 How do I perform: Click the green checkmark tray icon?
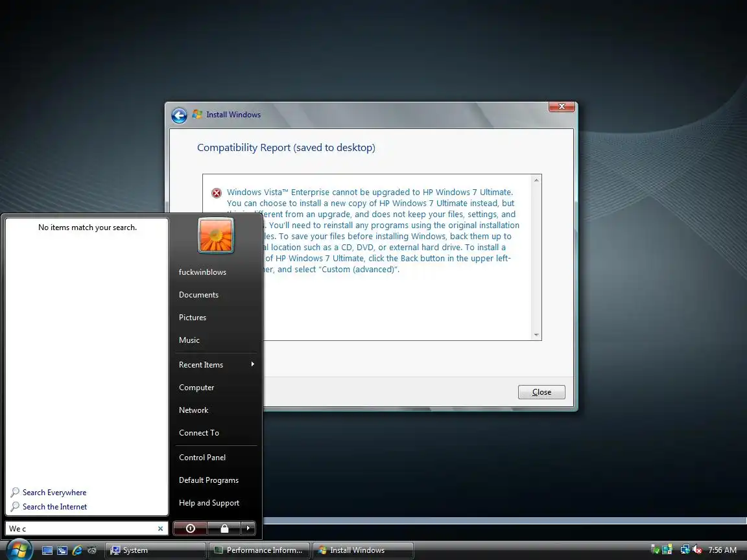coord(655,550)
